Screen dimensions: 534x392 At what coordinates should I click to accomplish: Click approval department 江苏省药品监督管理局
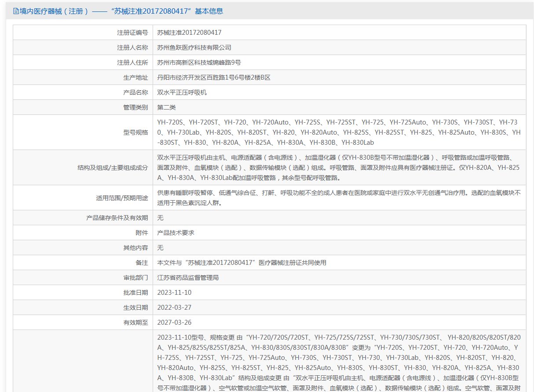pos(188,278)
